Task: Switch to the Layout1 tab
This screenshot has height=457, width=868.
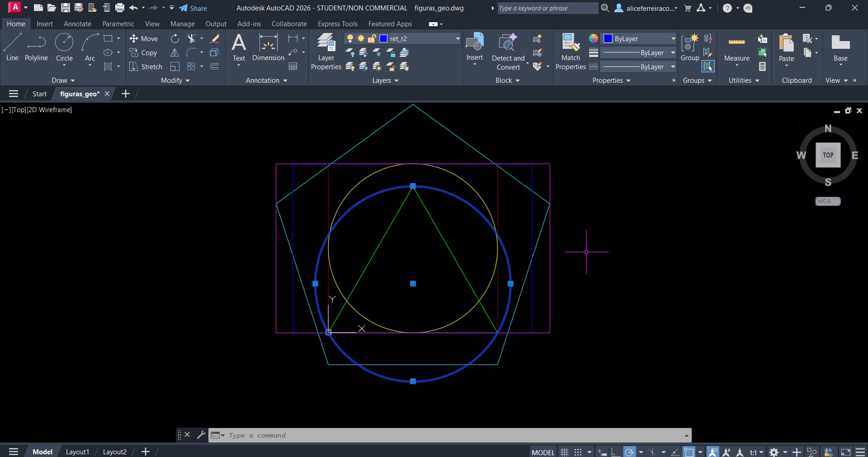Action: [77, 452]
